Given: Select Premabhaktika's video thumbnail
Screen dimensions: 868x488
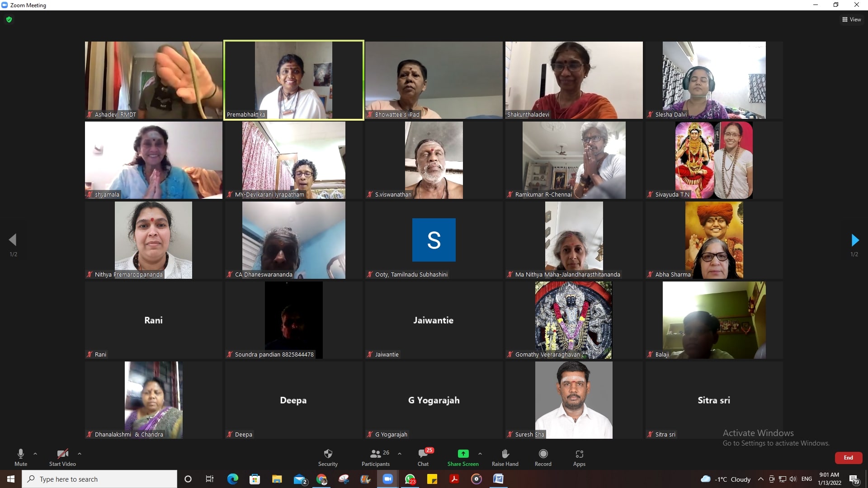Looking at the screenshot, I should pyautogui.click(x=294, y=80).
